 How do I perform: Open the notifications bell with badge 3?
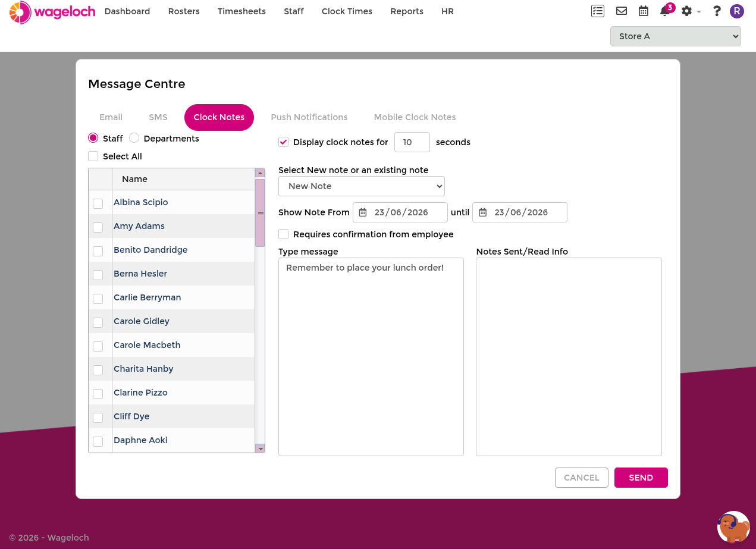666,11
